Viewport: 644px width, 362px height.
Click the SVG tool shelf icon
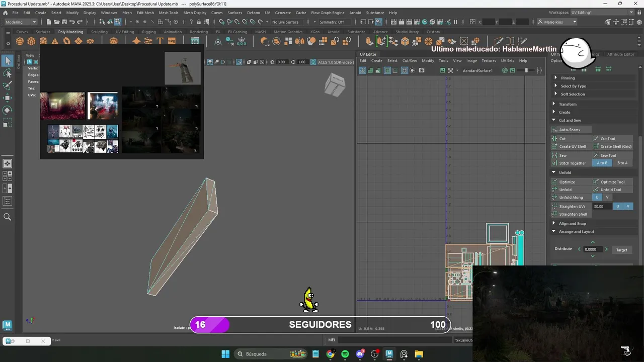[172, 41]
